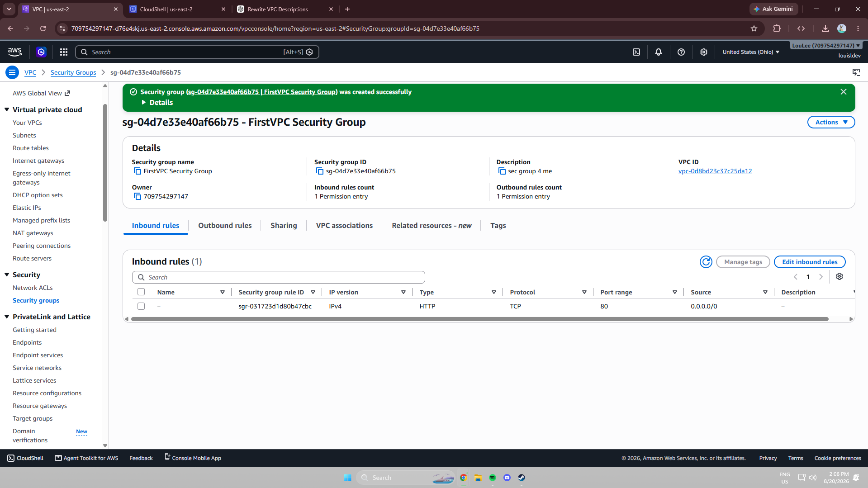Copy the Owner account ID

(x=138, y=196)
